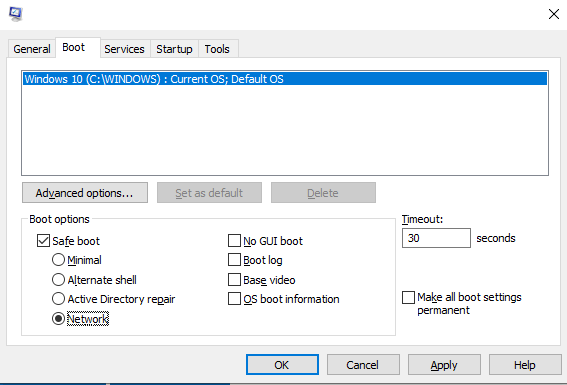Click the Timeout seconds input field
567x385 pixels.
pos(436,238)
